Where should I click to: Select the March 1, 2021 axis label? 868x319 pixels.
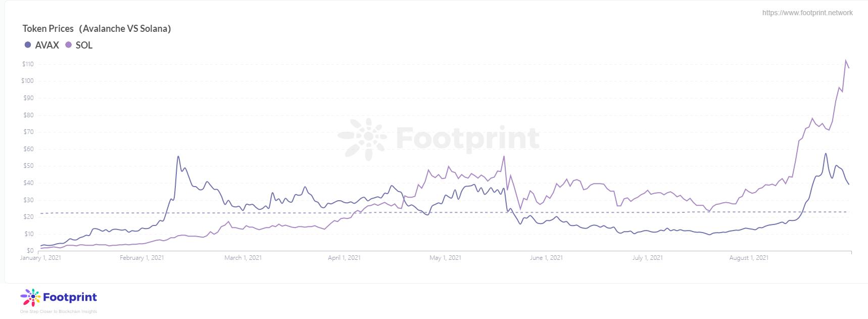(243, 258)
